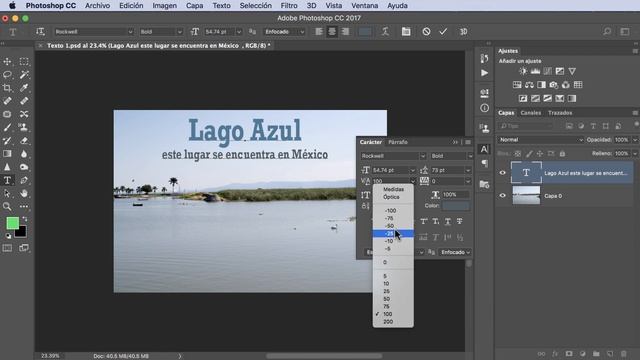640x360 pixels.
Task: Click the Ajustes panel title
Action: click(508, 51)
